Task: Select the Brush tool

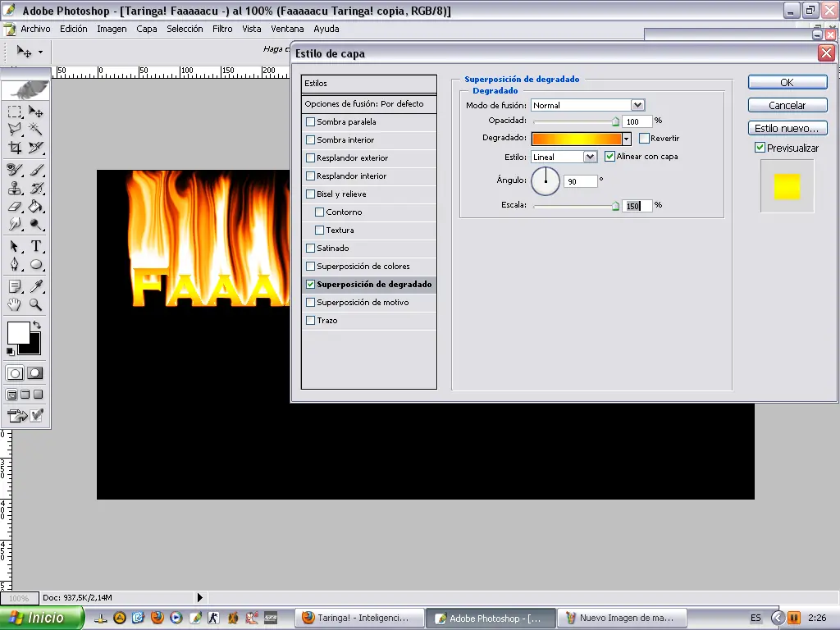Action: 36,170
